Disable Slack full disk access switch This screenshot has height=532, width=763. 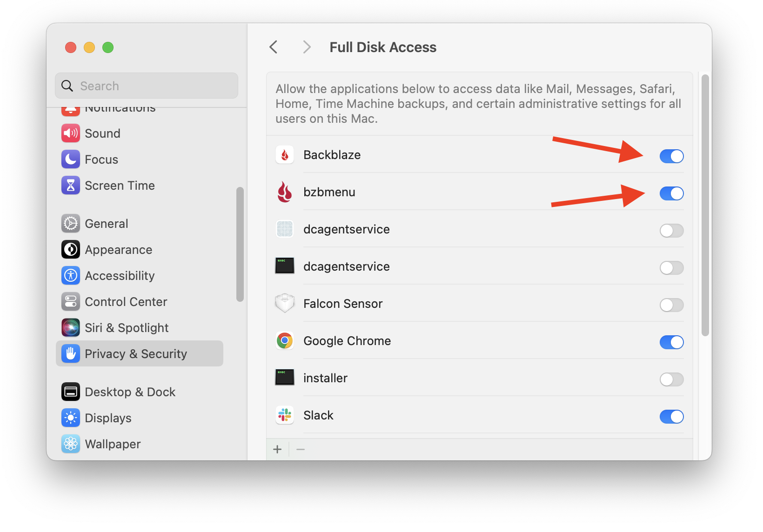coord(672,417)
